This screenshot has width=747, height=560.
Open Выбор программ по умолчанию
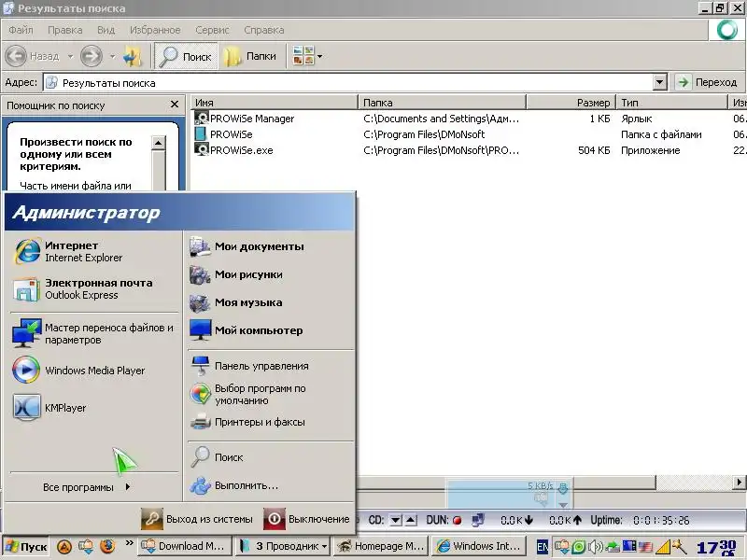[271, 394]
